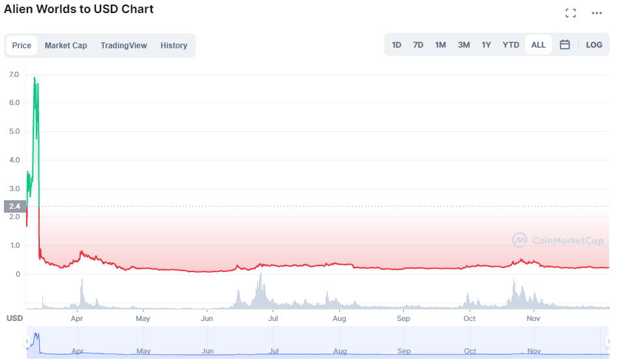Viewport: 619px width, 364px height.
Task: Select the ALL time range
Action: click(x=538, y=44)
